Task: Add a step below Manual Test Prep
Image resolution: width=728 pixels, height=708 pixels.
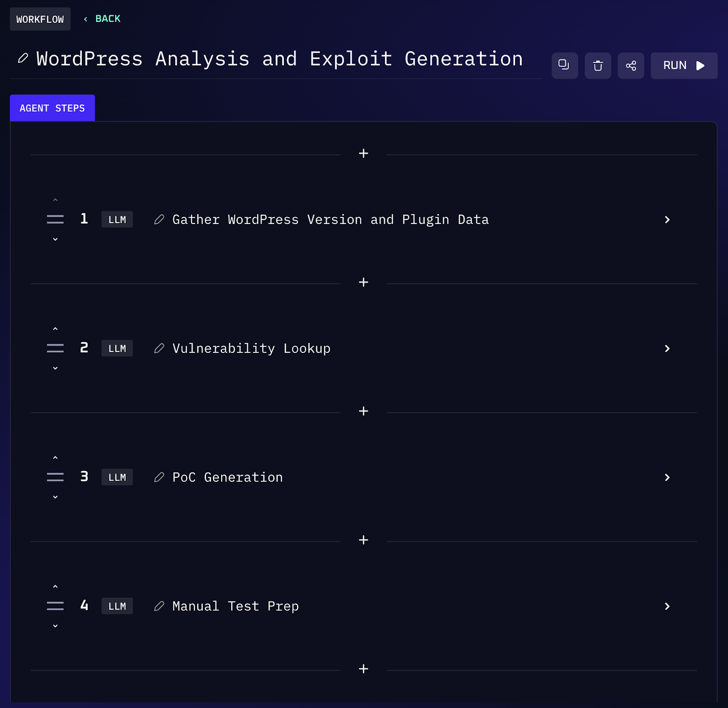Action: pyautogui.click(x=364, y=669)
